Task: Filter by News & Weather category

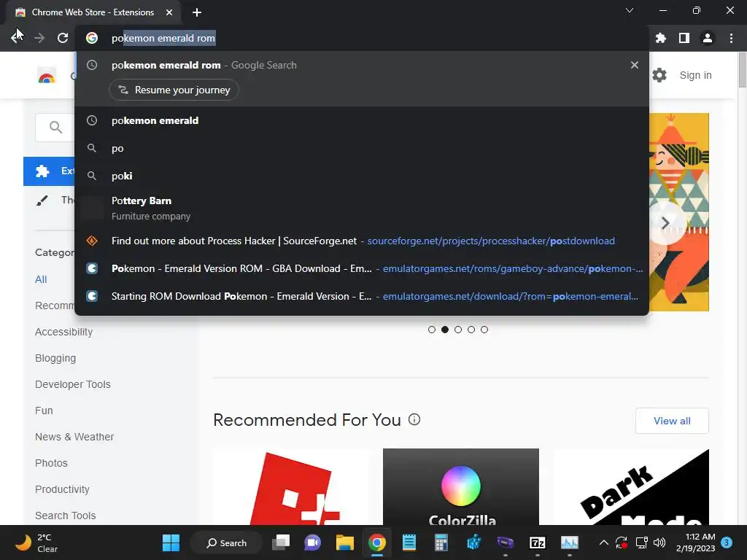Action: tap(74, 437)
